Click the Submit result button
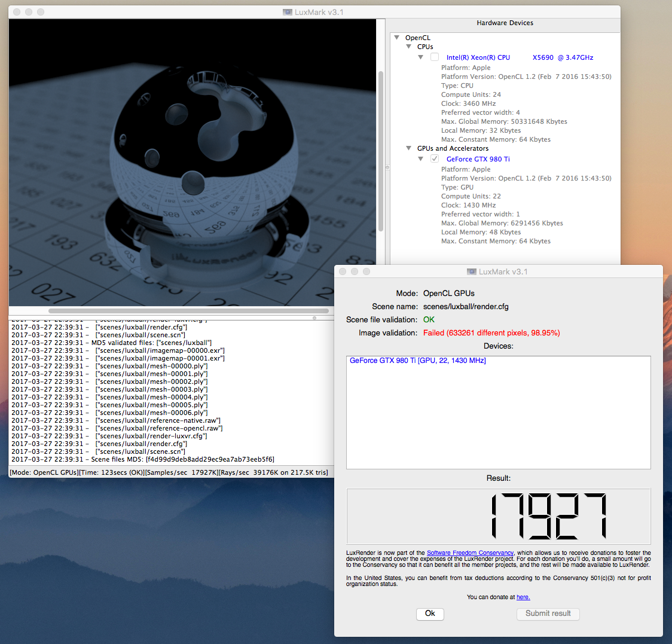Image resolution: width=672 pixels, height=644 pixels. click(x=548, y=614)
